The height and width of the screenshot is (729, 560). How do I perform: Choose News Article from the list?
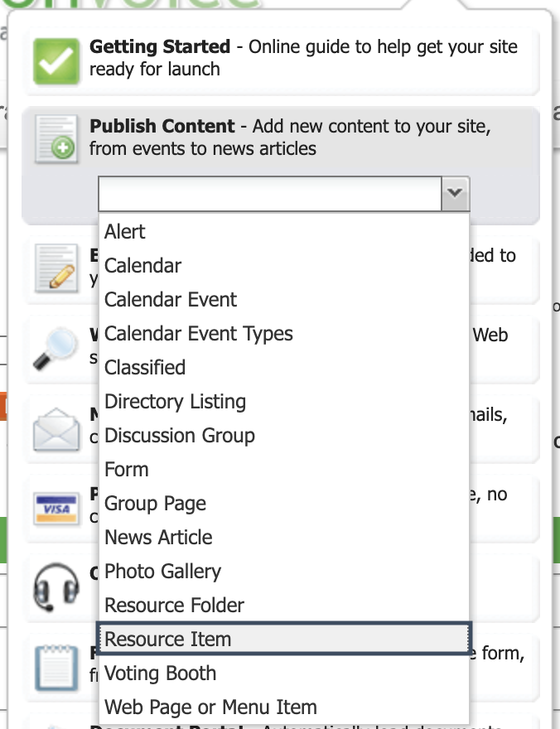tap(284, 537)
